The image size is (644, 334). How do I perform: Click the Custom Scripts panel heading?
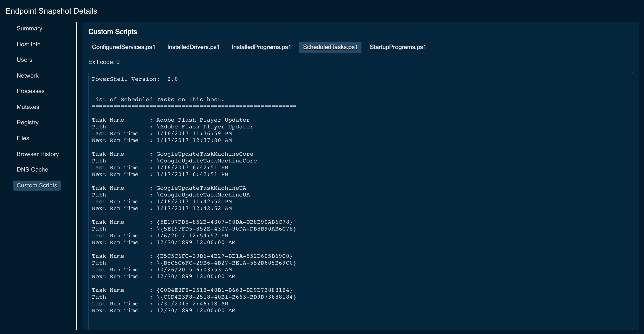tap(112, 32)
